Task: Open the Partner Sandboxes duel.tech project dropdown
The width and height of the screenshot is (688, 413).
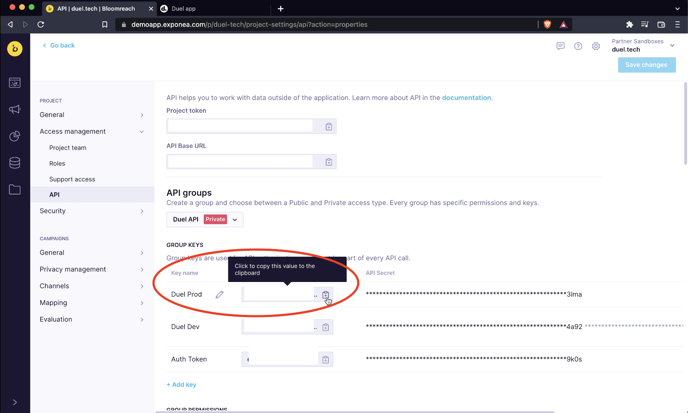Action: click(643, 45)
